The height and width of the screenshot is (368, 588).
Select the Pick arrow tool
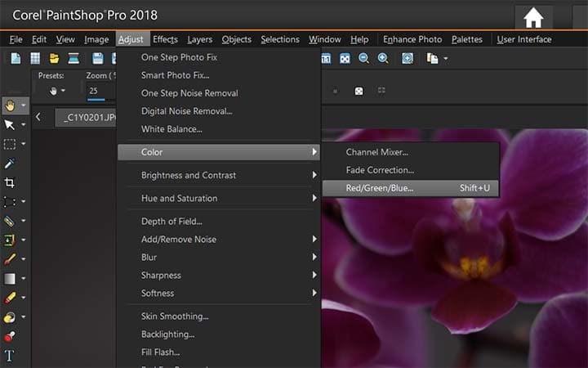pyautogui.click(x=9, y=124)
